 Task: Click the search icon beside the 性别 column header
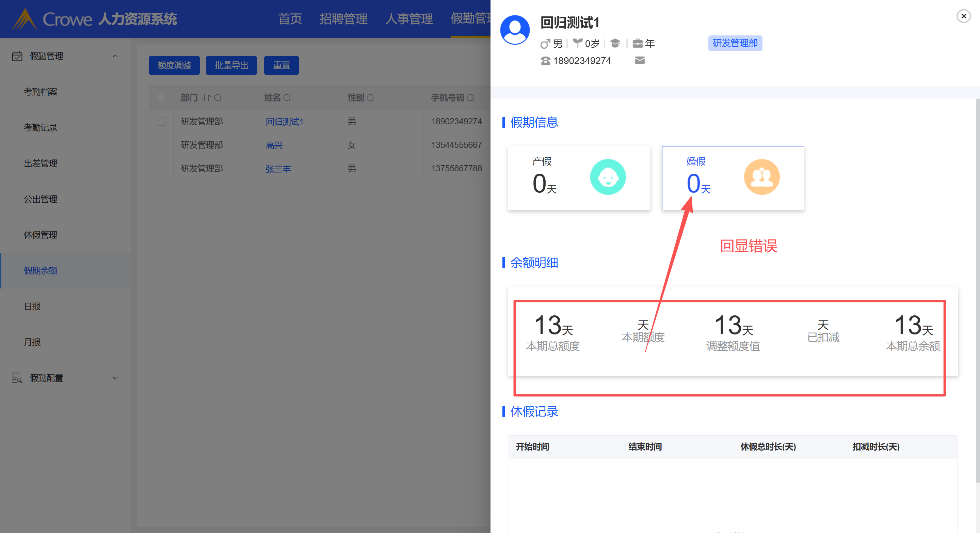(370, 98)
